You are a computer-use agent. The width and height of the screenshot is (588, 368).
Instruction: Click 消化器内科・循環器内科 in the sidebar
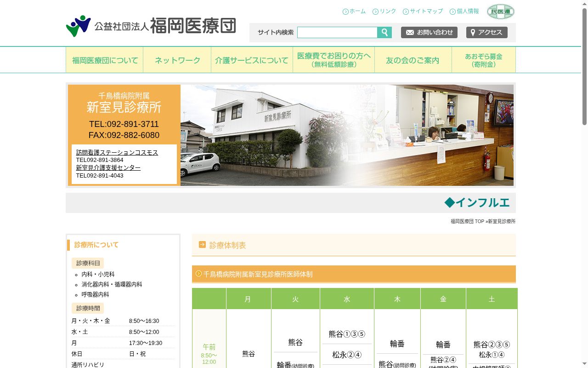click(112, 284)
